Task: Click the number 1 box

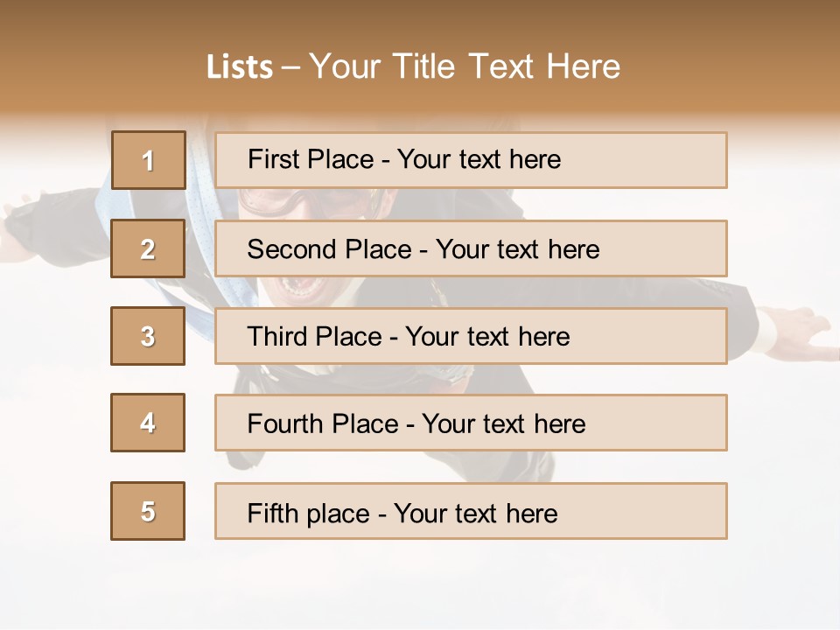Action: coord(148,160)
